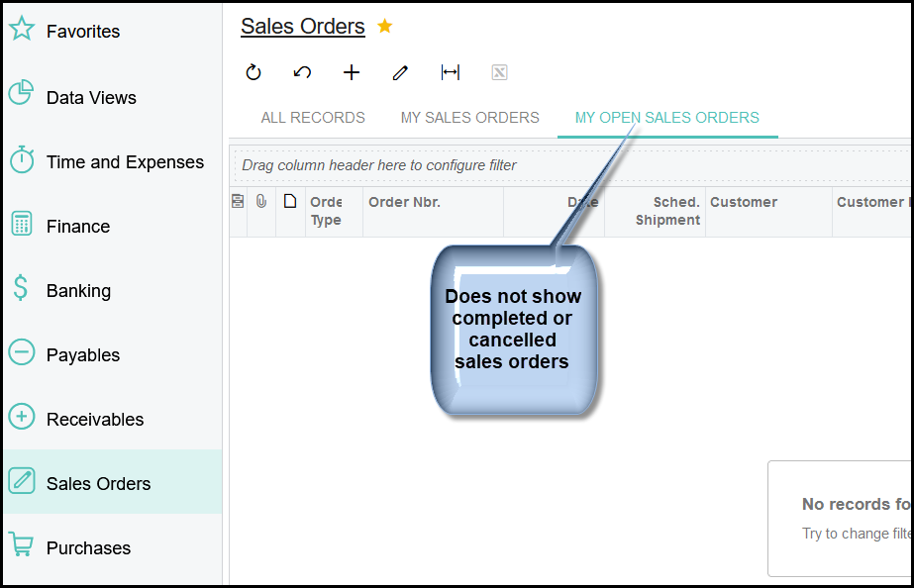Open the My Sales Orders tab

pyautogui.click(x=469, y=118)
